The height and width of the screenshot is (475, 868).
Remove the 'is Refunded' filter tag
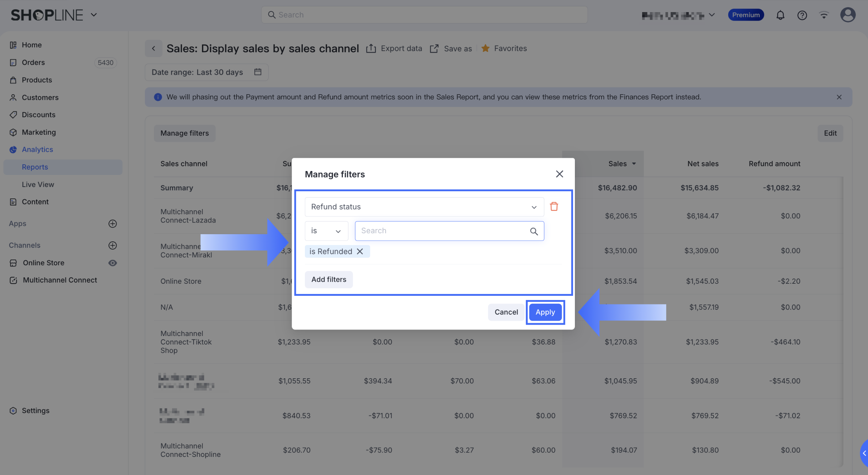pos(360,251)
